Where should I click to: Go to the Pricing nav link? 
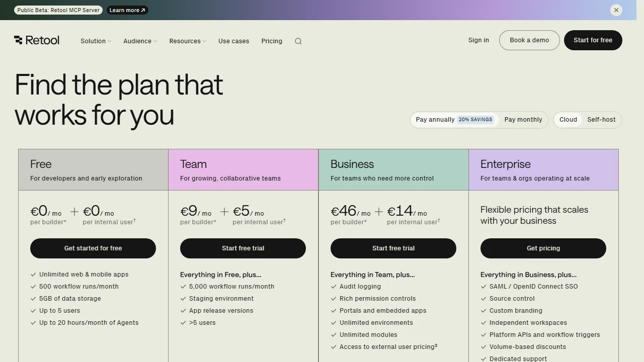pyautogui.click(x=272, y=41)
